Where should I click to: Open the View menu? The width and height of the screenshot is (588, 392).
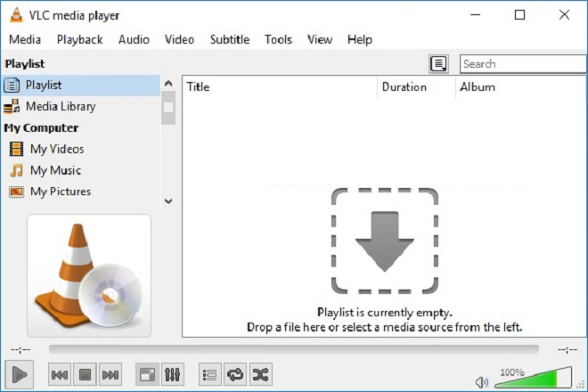tap(320, 39)
